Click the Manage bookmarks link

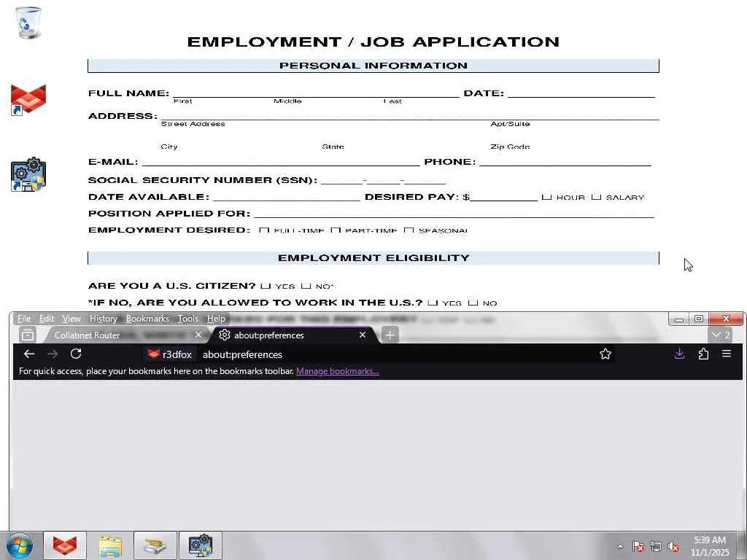338,371
